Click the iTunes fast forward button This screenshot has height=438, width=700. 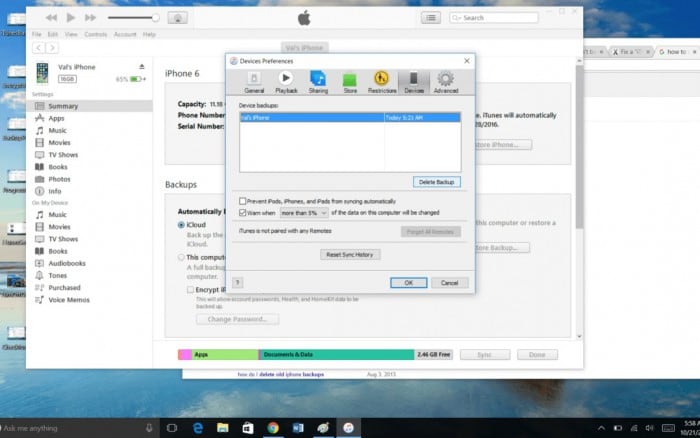[90, 17]
